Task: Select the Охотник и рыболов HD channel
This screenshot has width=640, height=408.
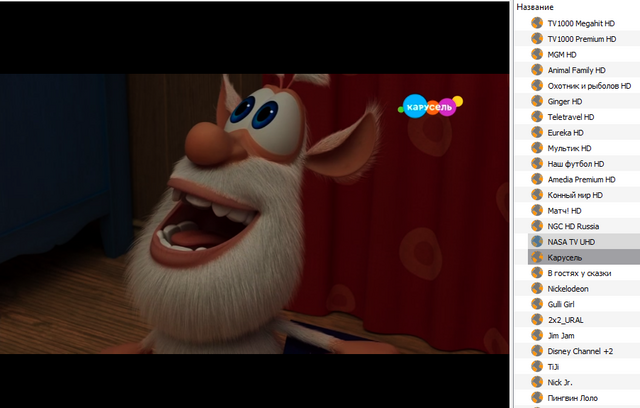Action: coord(589,86)
